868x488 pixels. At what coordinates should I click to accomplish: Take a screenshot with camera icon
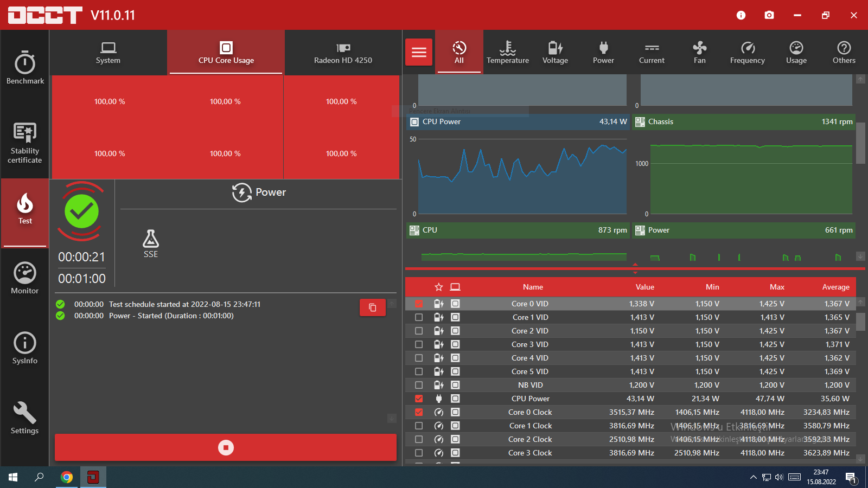tap(769, 15)
